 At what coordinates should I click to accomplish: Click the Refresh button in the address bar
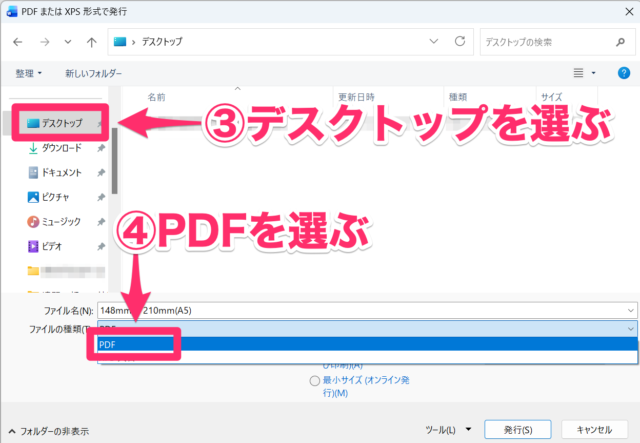tap(459, 43)
